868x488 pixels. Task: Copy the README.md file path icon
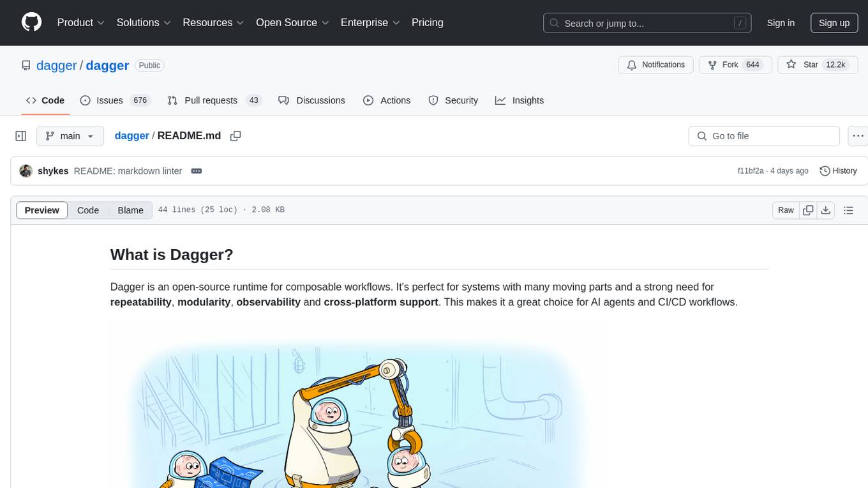[236, 136]
